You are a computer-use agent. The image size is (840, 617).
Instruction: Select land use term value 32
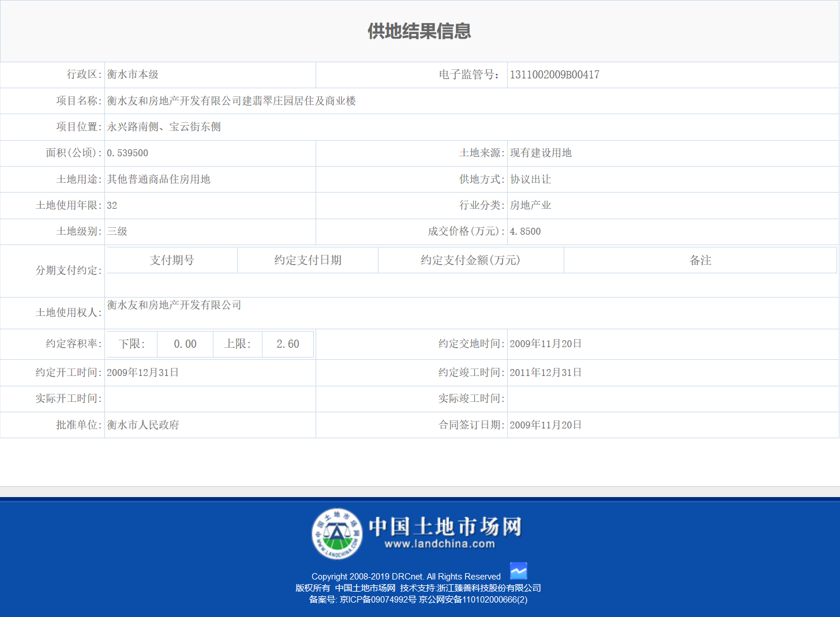pyautogui.click(x=112, y=205)
